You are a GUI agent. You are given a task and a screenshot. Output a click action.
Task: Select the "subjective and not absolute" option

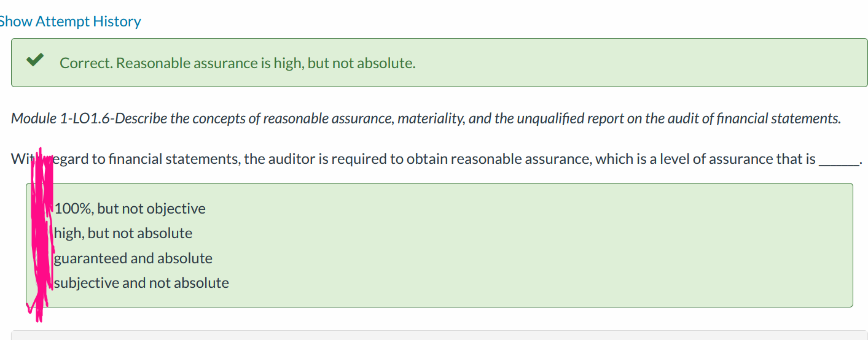click(x=141, y=283)
